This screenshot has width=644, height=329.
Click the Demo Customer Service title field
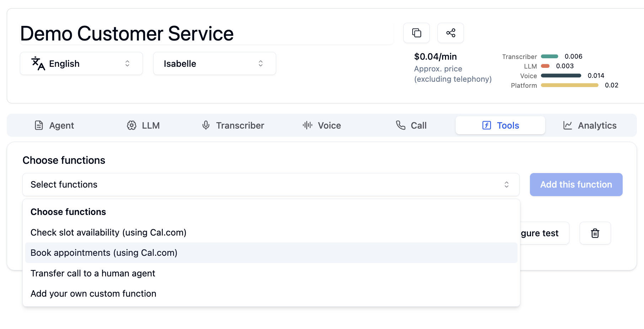coord(207,34)
